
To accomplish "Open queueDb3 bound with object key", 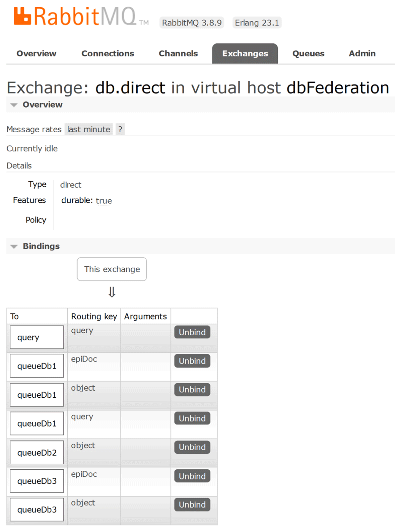I will (37, 510).
